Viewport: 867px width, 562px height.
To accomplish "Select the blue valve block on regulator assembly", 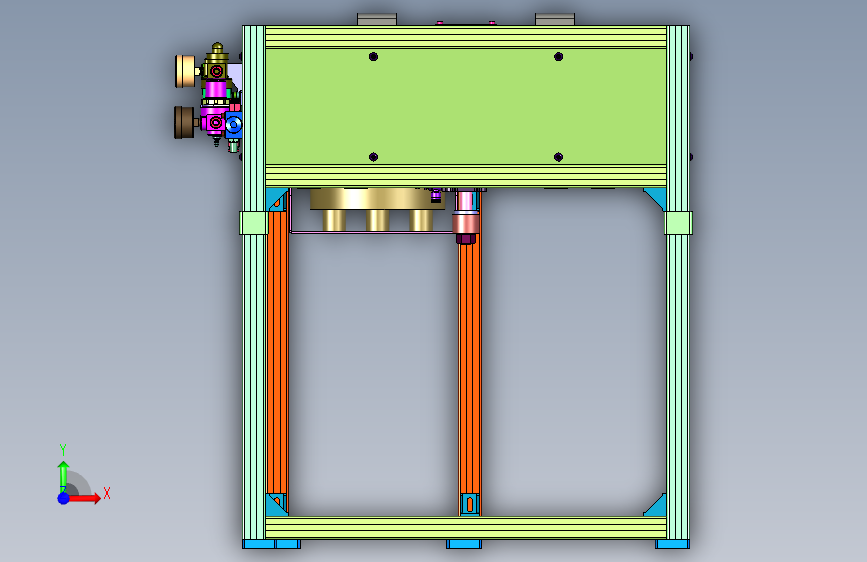I will (233, 125).
